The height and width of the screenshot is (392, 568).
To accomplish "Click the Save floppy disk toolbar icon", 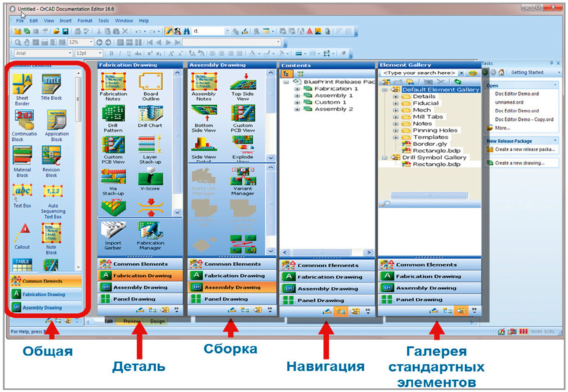I will (x=66, y=31).
